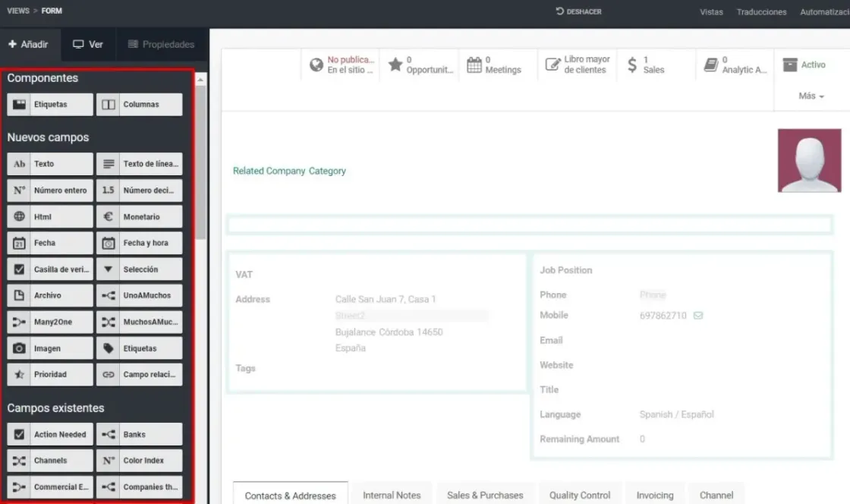Open Libro mayor de clientes button
Viewport: 850px width, 504px height.
(x=577, y=65)
